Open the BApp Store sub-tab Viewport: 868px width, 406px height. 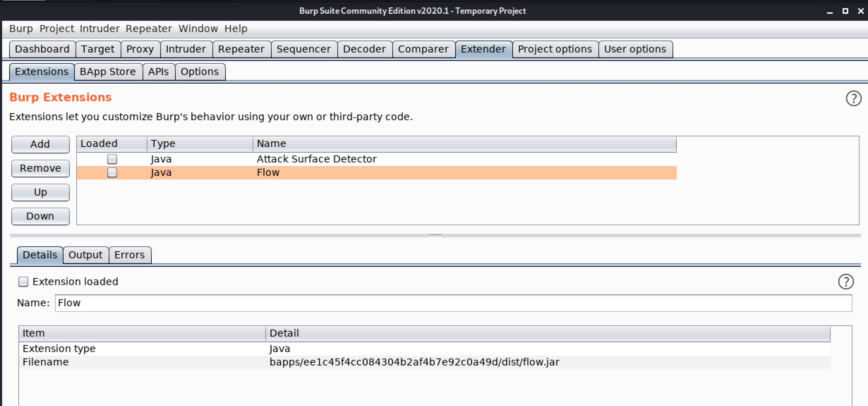point(108,72)
